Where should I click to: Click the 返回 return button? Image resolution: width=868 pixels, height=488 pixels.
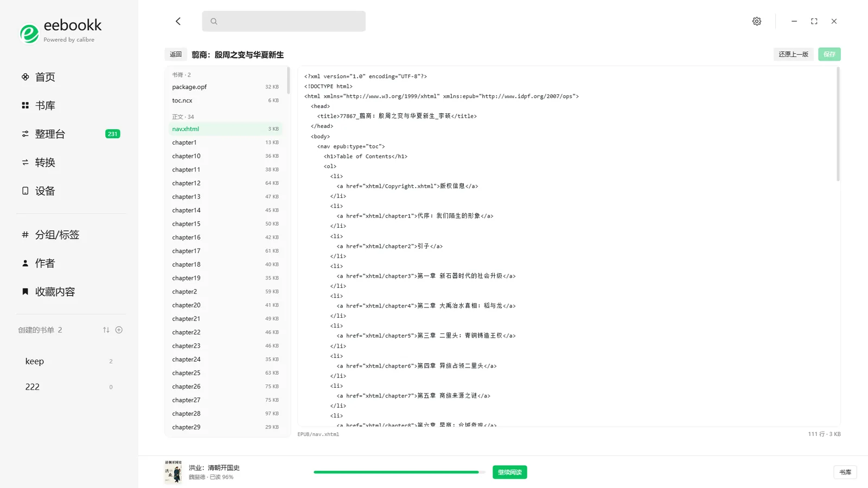click(176, 54)
